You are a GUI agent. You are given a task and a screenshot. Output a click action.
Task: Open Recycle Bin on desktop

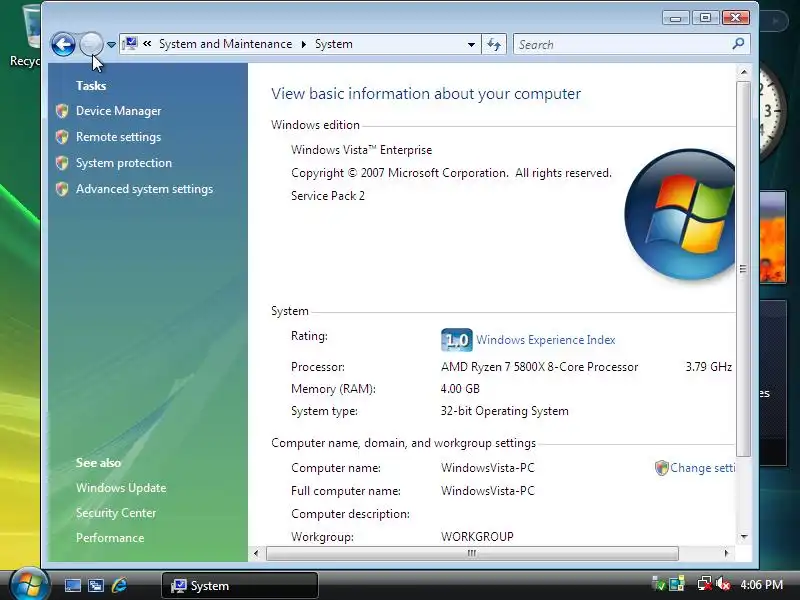tap(24, 36)
